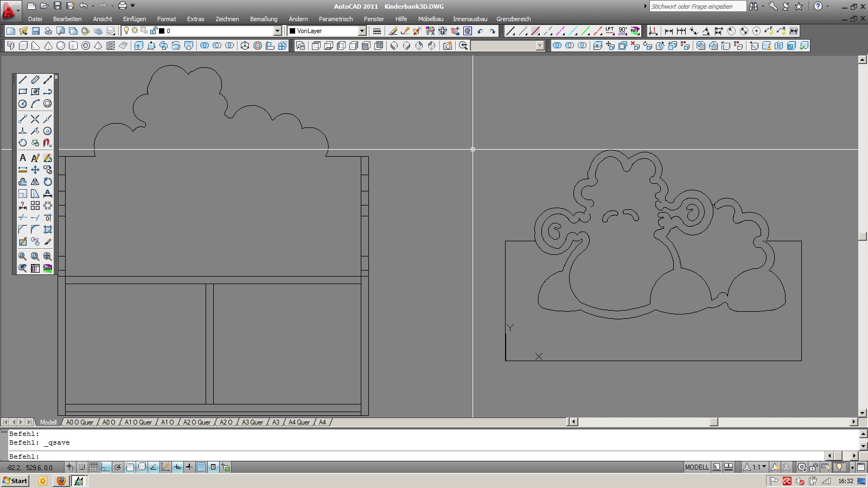Open the Zeichnen menu

227,19
